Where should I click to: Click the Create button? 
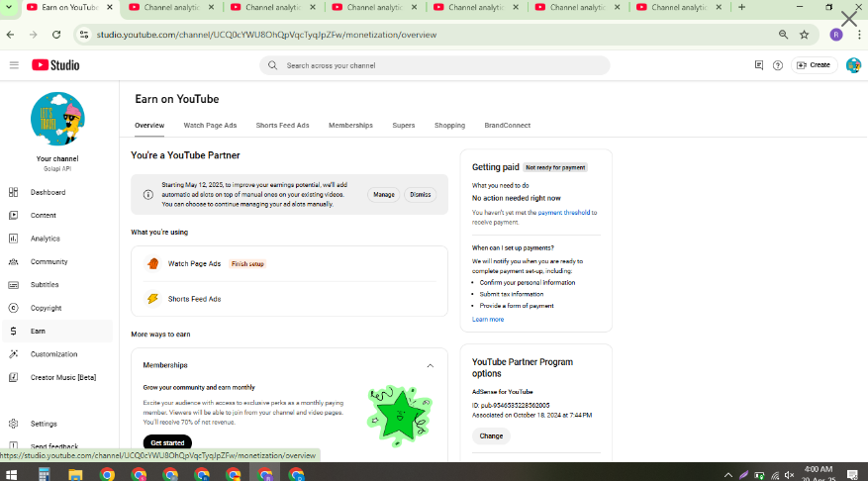point(814,65)
